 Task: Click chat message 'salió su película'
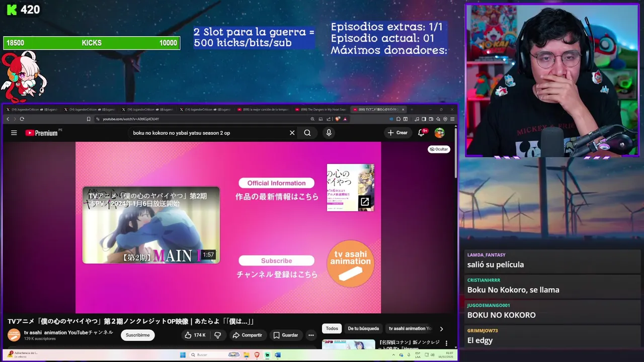(x=496, y=264)
